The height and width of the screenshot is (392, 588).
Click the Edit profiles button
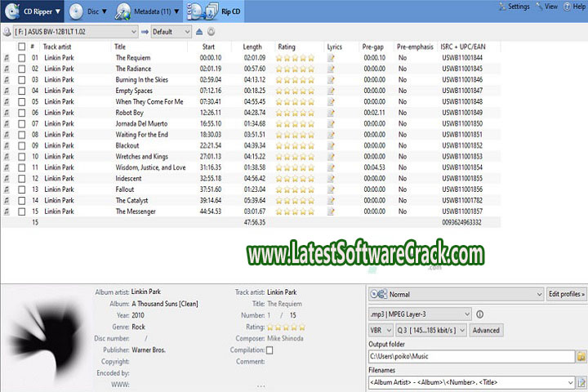565,294
